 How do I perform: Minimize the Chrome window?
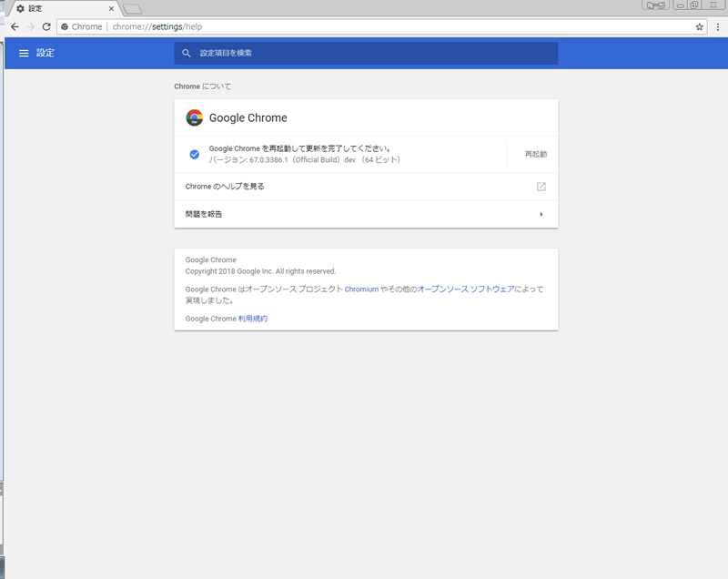click(680, 5)
